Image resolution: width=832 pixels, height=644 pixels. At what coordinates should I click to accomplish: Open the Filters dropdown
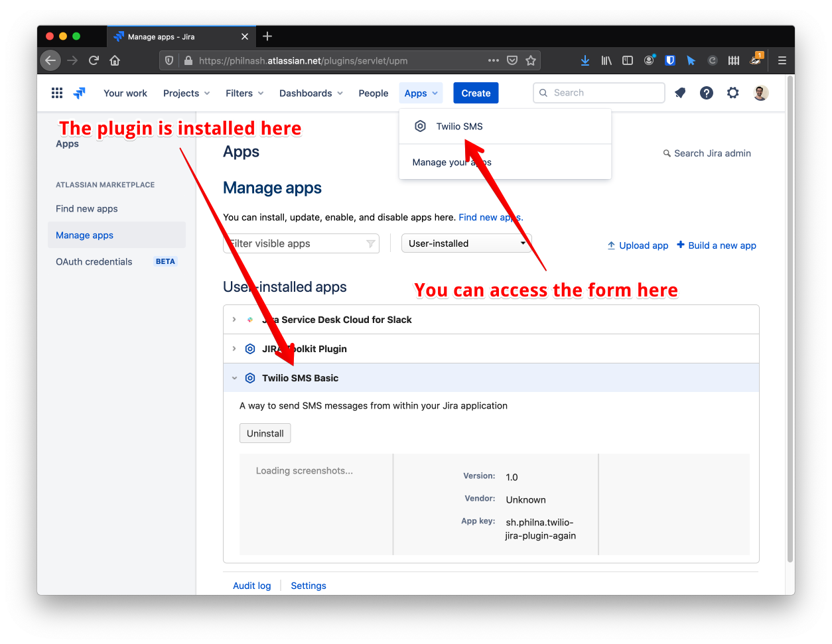[x=244, y=93]
